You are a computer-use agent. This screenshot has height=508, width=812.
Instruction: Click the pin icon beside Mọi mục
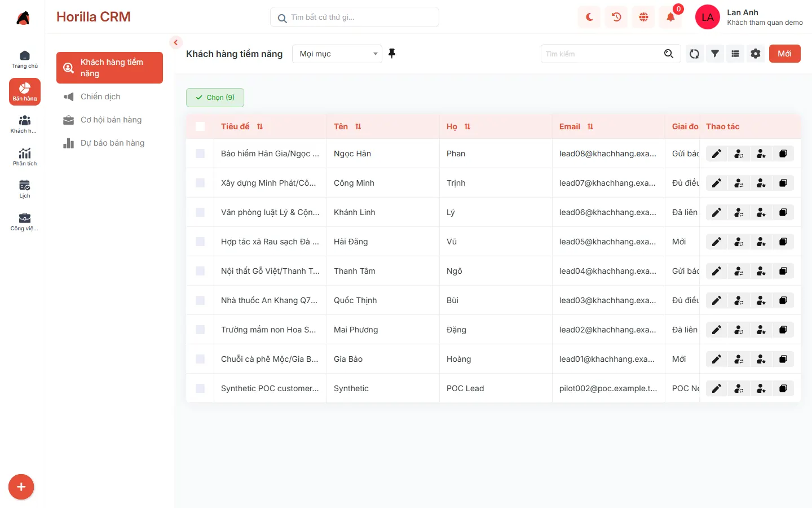(x=392, y=54)
